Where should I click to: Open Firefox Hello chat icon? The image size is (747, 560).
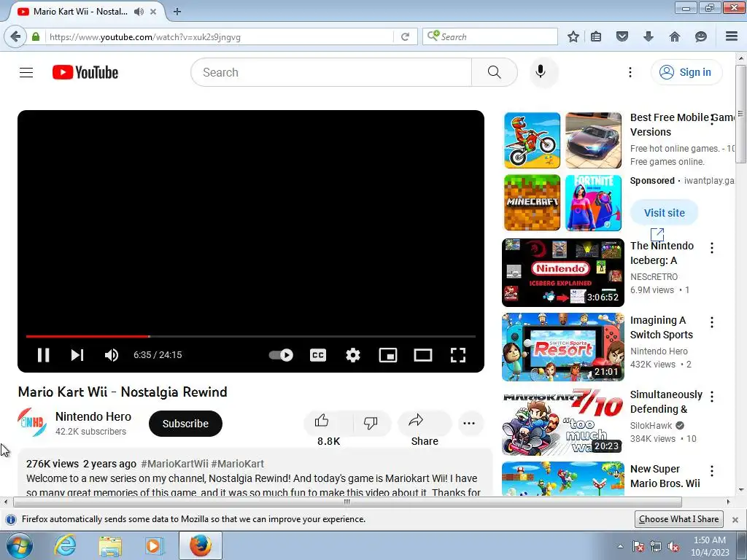pos(701,36)
